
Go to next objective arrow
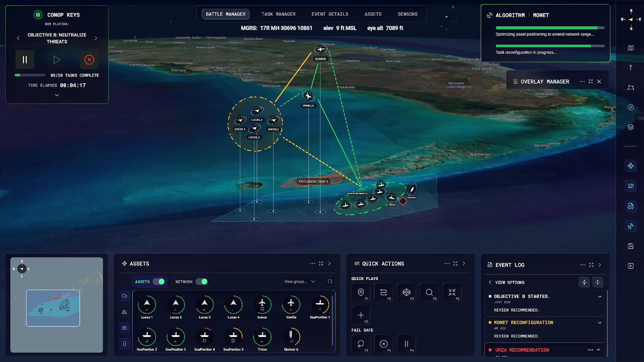[x=96, y=38]
